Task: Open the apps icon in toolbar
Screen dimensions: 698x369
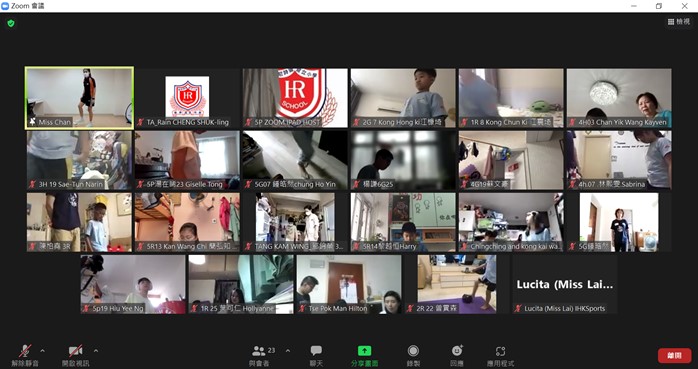Action: click(500, 351)
